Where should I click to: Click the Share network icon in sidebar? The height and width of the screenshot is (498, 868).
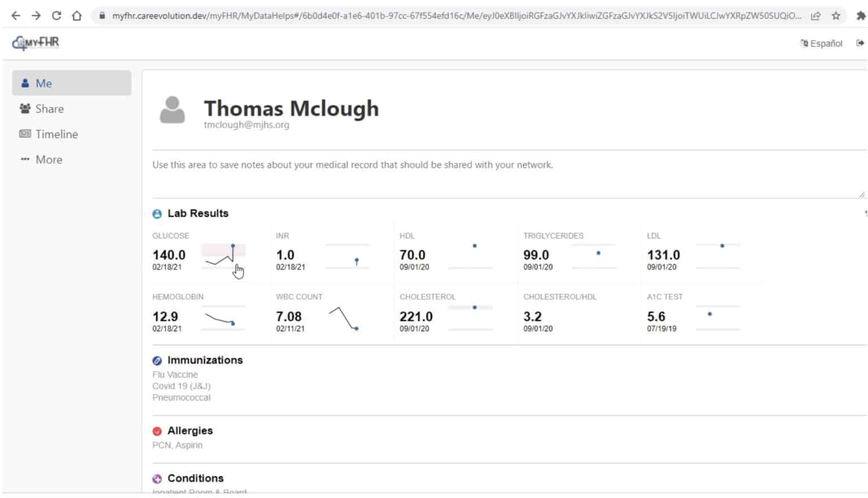(24, 109)
